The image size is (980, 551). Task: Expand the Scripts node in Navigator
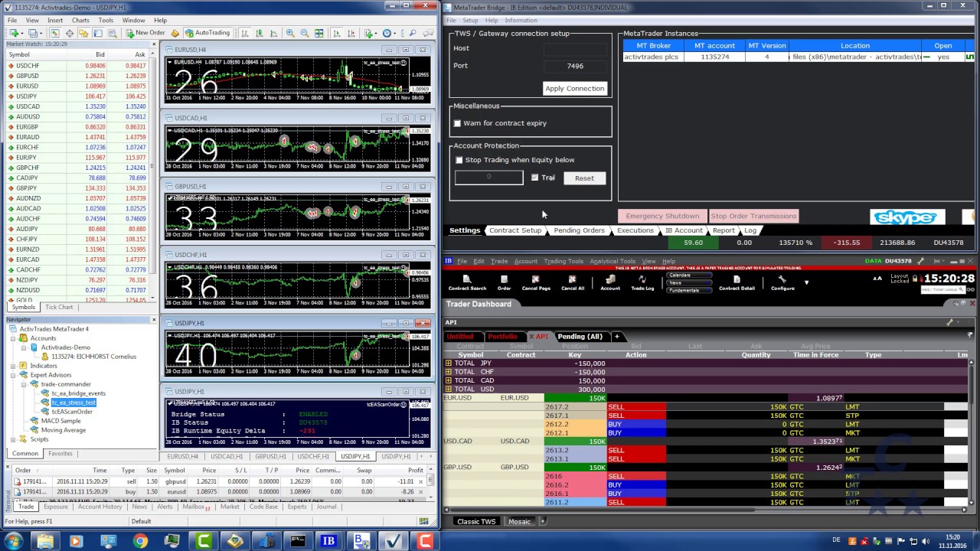pyautogui.click(x=13, y=439)
